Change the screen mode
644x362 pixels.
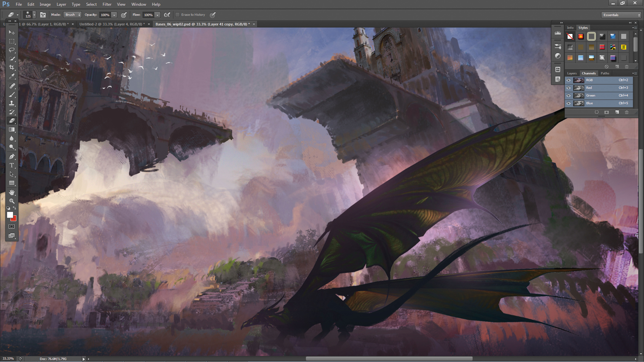click(x=11, y=236)
